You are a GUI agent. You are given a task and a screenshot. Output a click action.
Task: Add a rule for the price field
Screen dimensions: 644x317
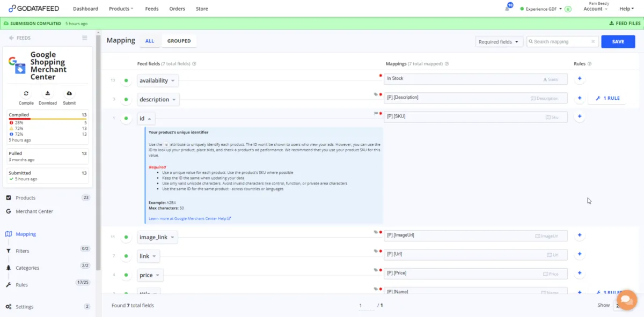(x=580, y=273)
